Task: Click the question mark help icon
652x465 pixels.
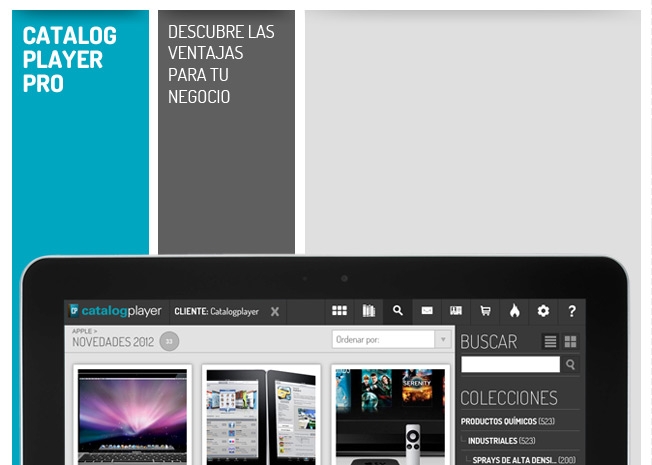Action: click(x=572, y=311)
